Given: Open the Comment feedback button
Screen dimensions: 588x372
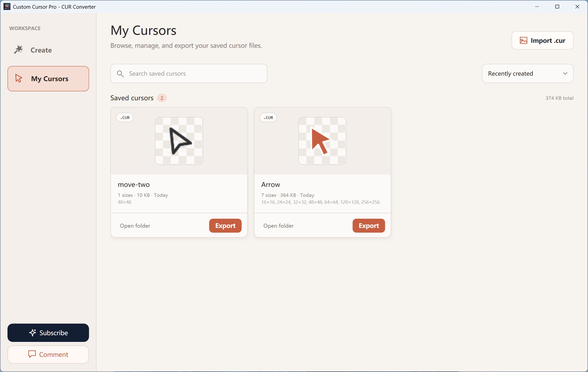Looking at the screenshot, I should 48,354.
